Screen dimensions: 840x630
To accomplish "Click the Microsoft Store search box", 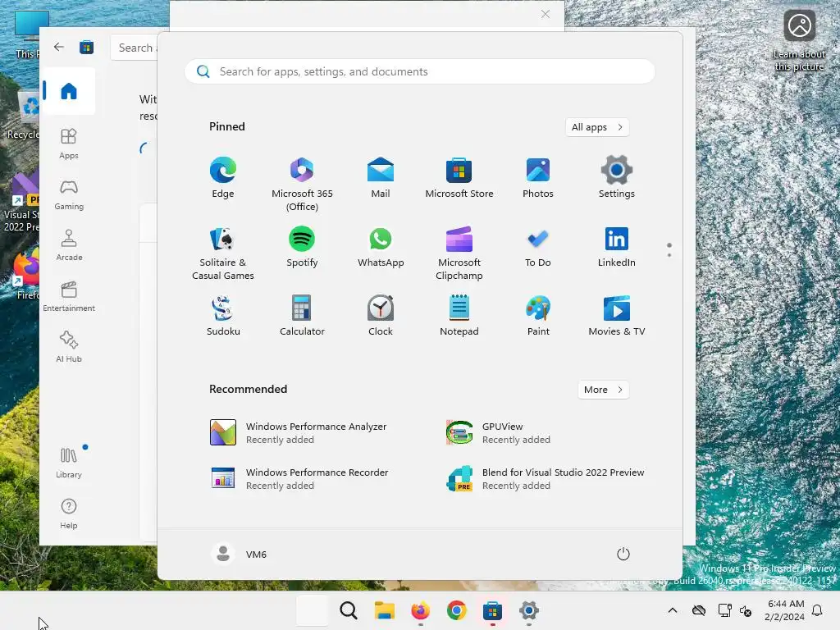I will click(x=134, y=48).
